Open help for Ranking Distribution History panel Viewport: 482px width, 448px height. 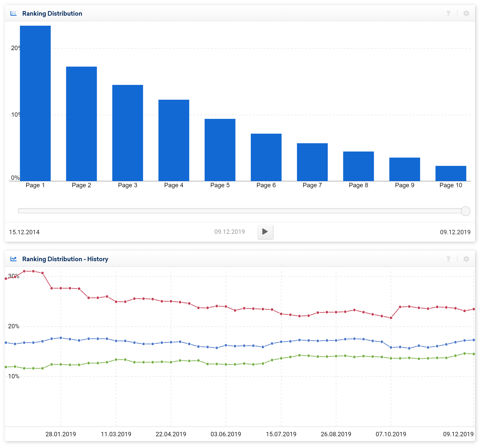tap(448, 259)
